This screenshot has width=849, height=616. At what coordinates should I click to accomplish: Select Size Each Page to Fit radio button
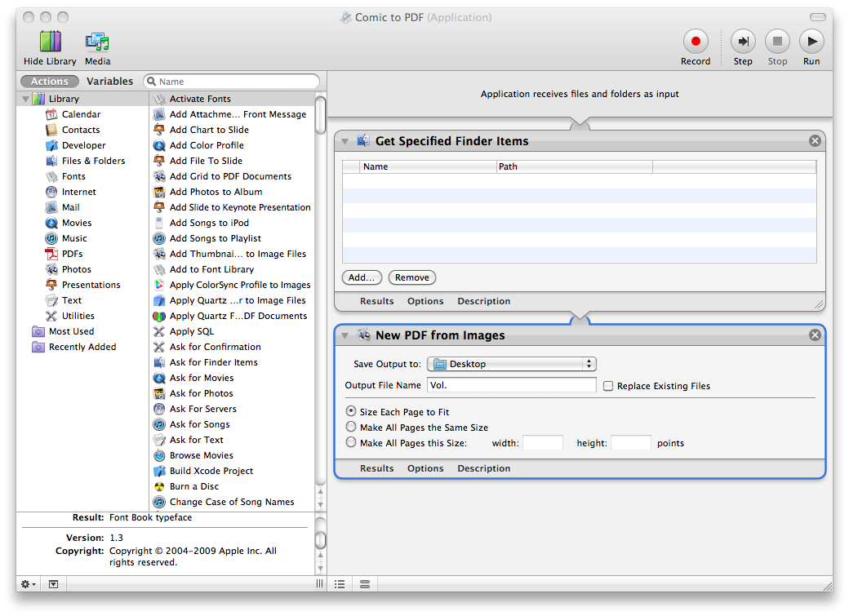351,411
